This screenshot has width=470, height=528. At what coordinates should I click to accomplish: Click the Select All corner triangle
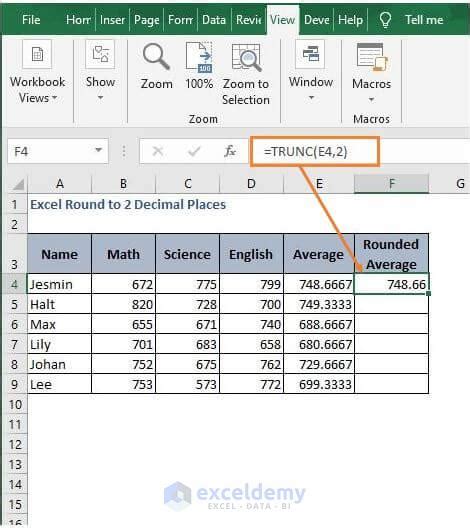[x=18, y=184]
